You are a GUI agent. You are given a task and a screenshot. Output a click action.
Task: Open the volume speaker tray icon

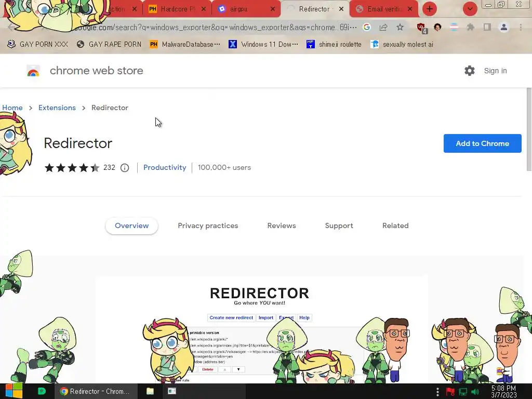tap(475, 392)
